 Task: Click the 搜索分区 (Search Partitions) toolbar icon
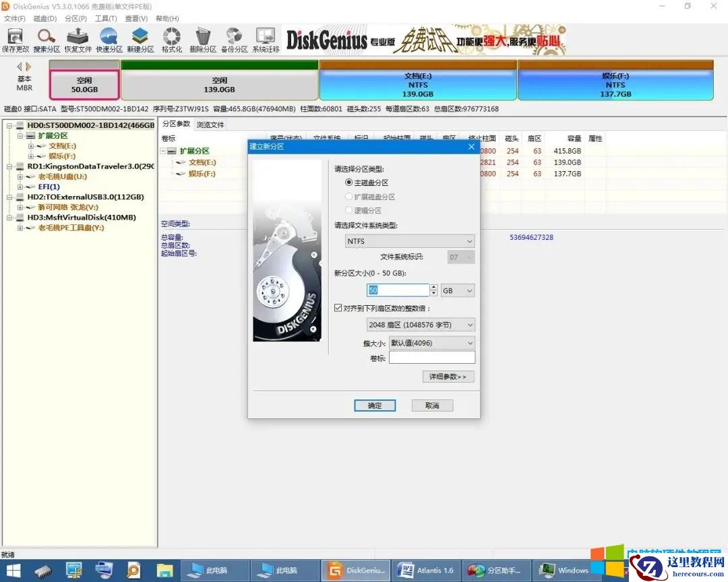pos(47,40)
